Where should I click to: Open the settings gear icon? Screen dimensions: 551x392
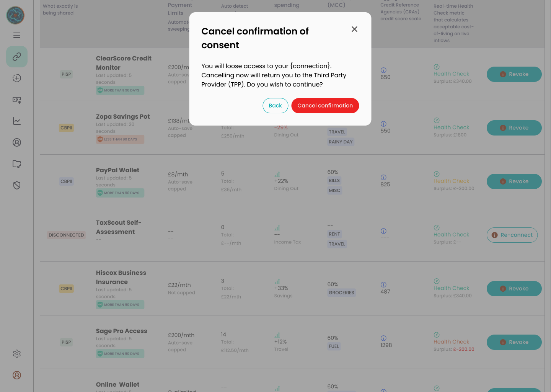[17, 354]
